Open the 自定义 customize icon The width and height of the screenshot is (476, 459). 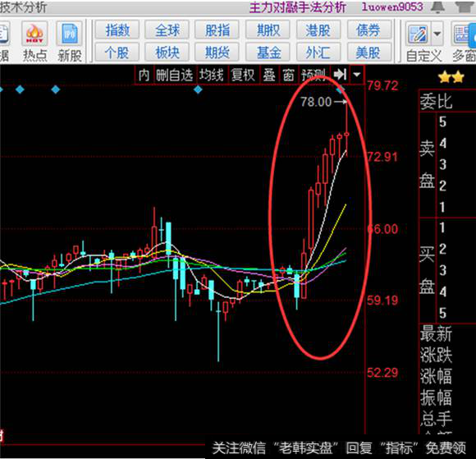tap(418, 34)
